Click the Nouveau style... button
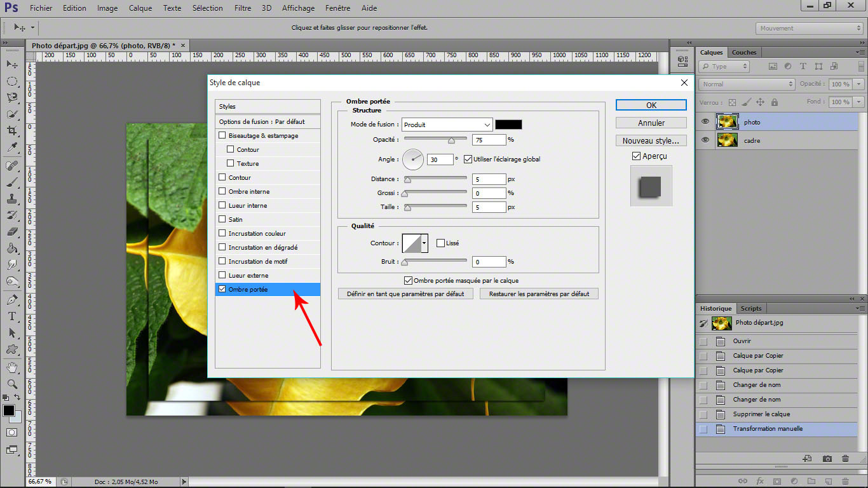Screen dimensions: 868x488 tap(651, 140)
